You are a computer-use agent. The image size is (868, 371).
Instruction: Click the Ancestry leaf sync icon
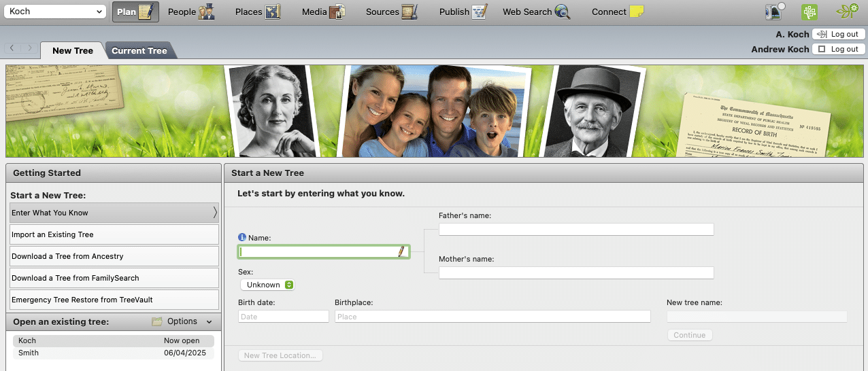[x=847, y=12]
